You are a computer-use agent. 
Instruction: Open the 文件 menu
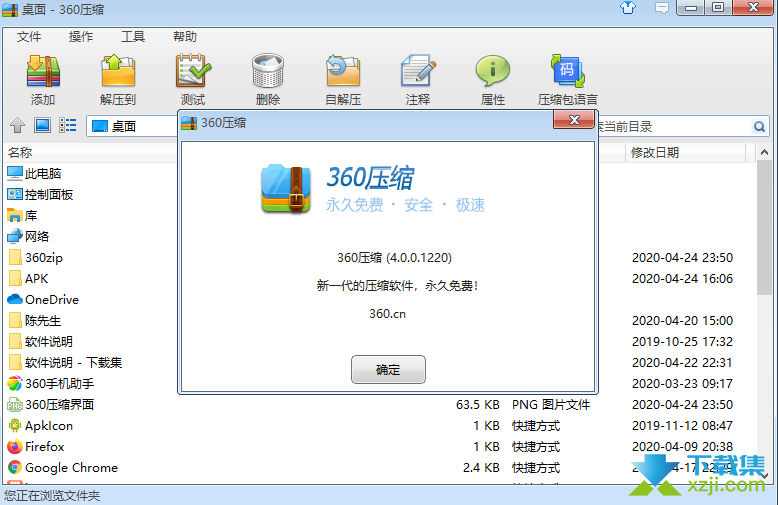click(x=29, y=37)
